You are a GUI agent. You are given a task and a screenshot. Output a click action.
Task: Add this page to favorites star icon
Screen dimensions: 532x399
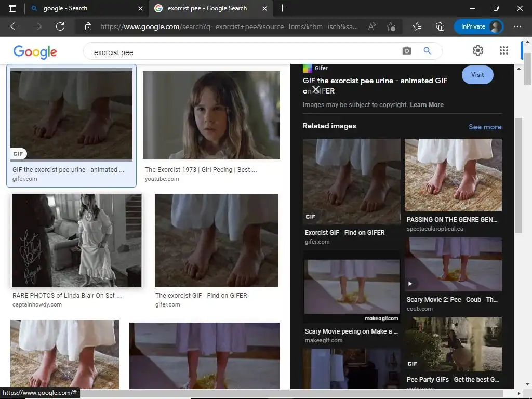(391, 26)
